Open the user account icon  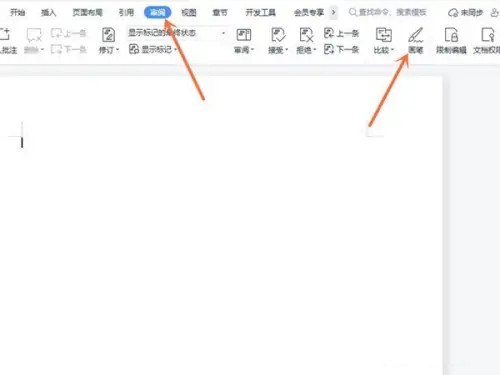coord(495,13)
